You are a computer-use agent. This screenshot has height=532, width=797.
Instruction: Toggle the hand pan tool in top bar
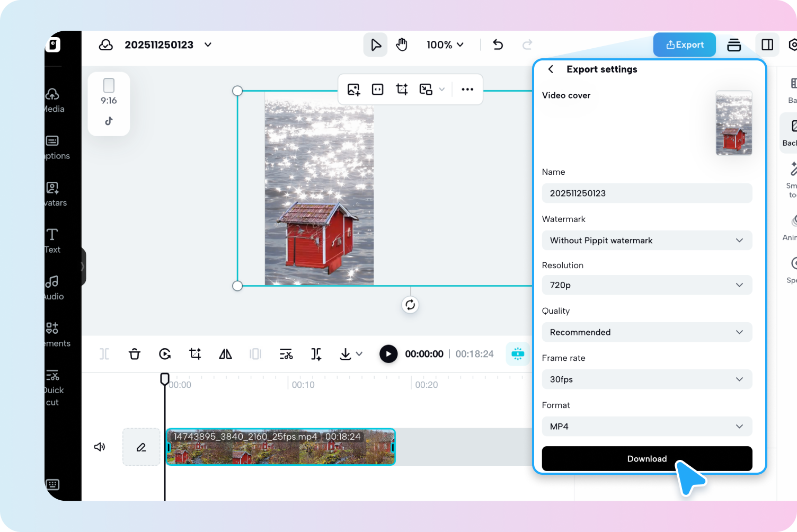[402, 45]
